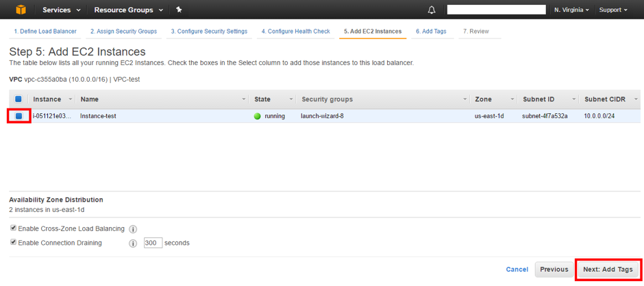This screenshot has width=644, height=286.
Task: Open the N. Virginia region selector
Action: [571, 10]
